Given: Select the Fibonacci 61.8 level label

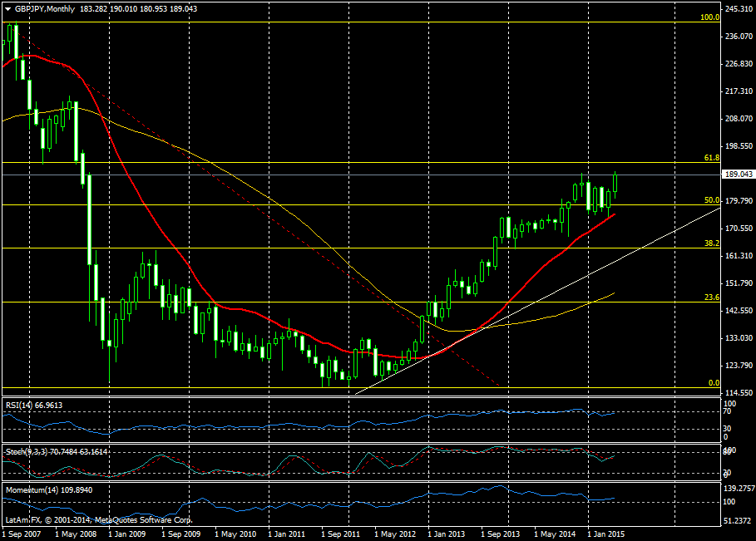Looking at the screenshot, I should pyautogui.click(x=711, y=157).
